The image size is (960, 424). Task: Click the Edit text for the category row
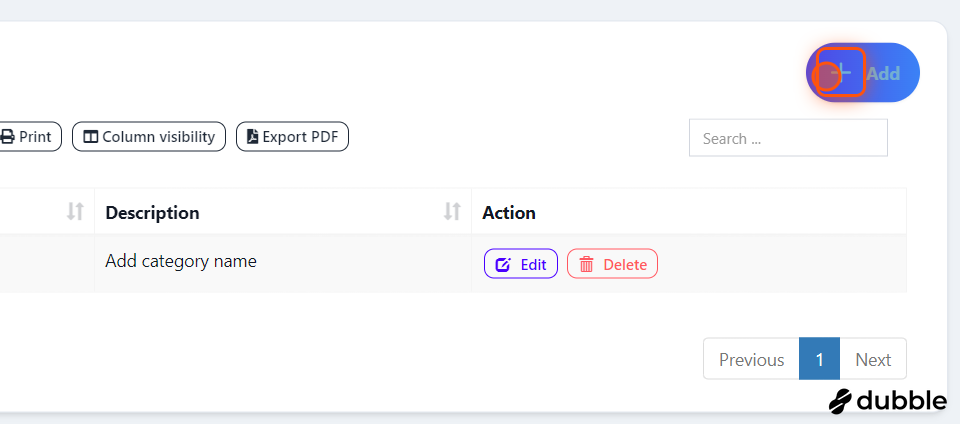point(533,264)
